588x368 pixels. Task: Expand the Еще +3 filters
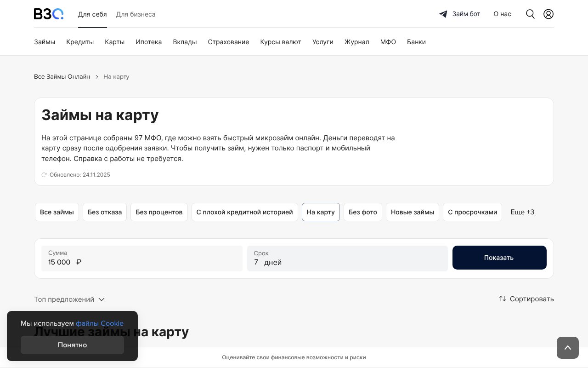(x=522, y=212)
